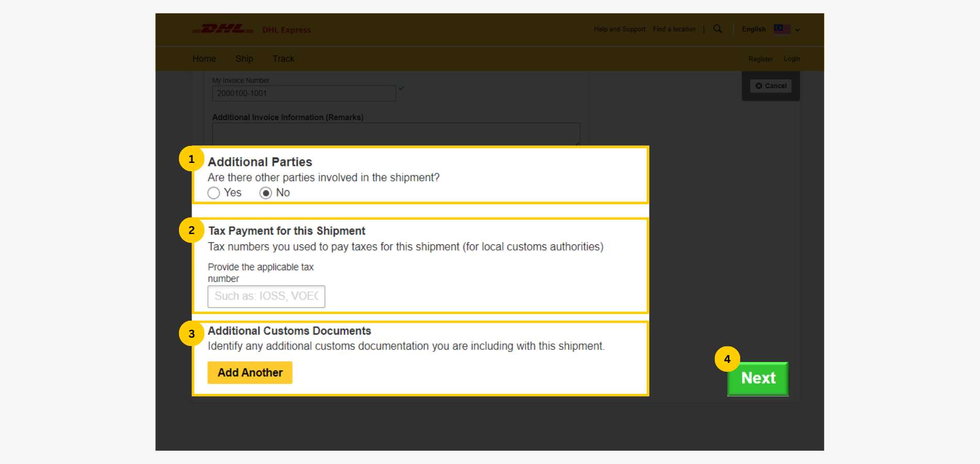
Task: Click the DHL Express text
Action: [286, 30]
